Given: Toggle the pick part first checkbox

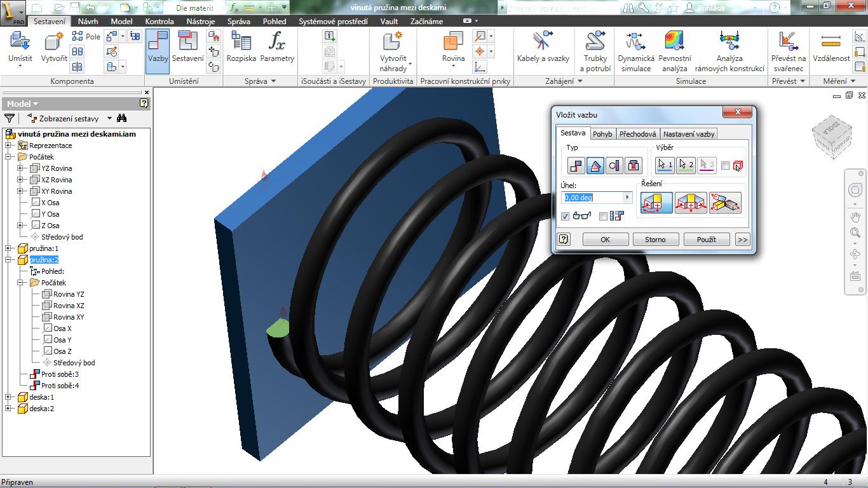Looking at the screenshot, I should (x=725, y=166).
